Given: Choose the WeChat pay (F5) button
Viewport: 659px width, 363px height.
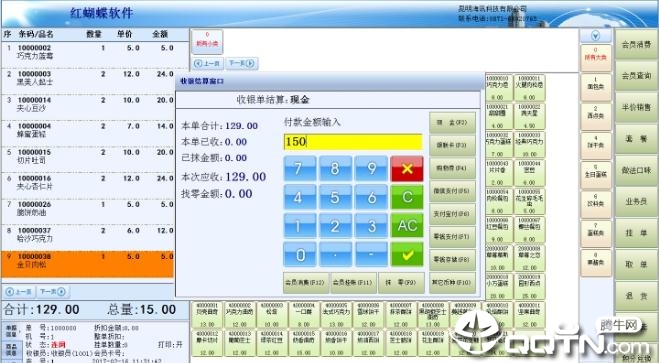Looking at the screenshot, I should pos(452,191).
